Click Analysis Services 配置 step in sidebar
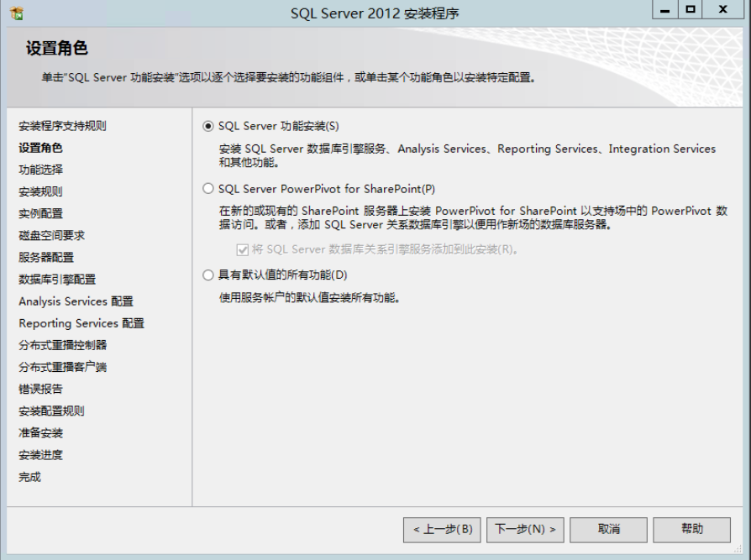Image resolution: width=751 pixels, height=560 pixels. [76, 301]
